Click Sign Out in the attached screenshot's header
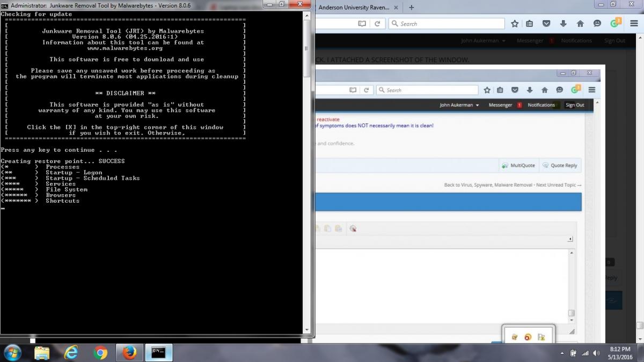This screenshot has width=644, height=362. point(575,105)
